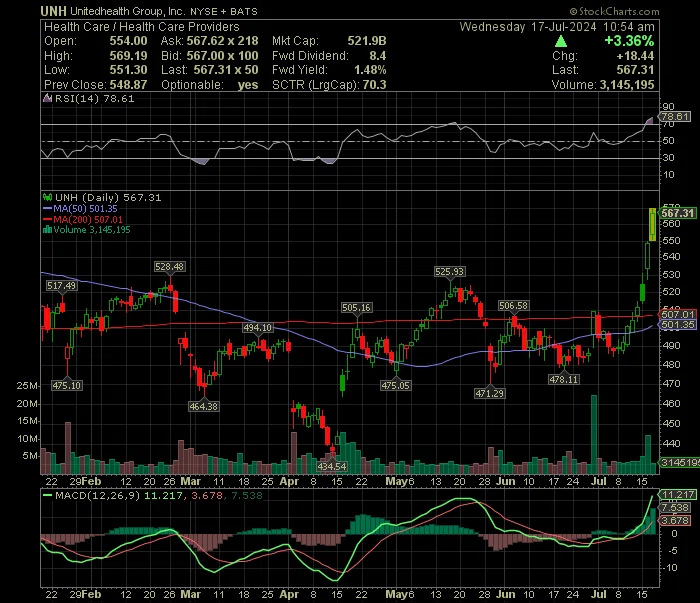
Task: Click the 567.31 current price tag on axis
Action: click(x=678, y=213)
